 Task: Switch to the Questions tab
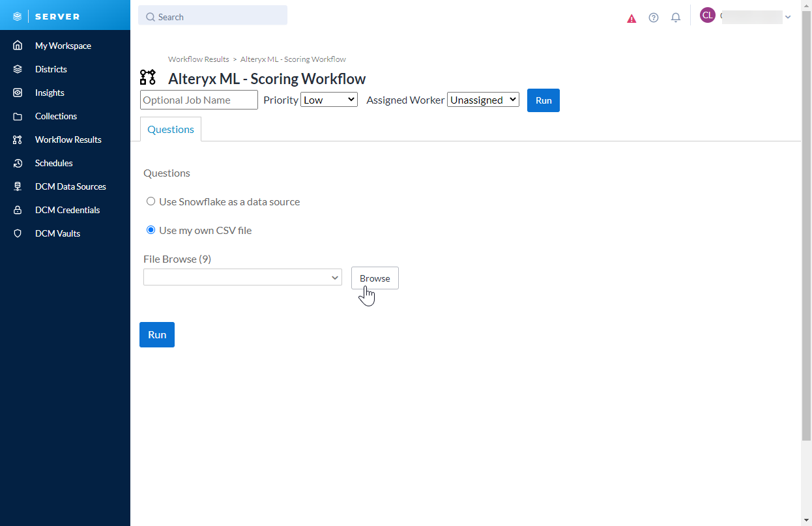[x=170, y=129]
